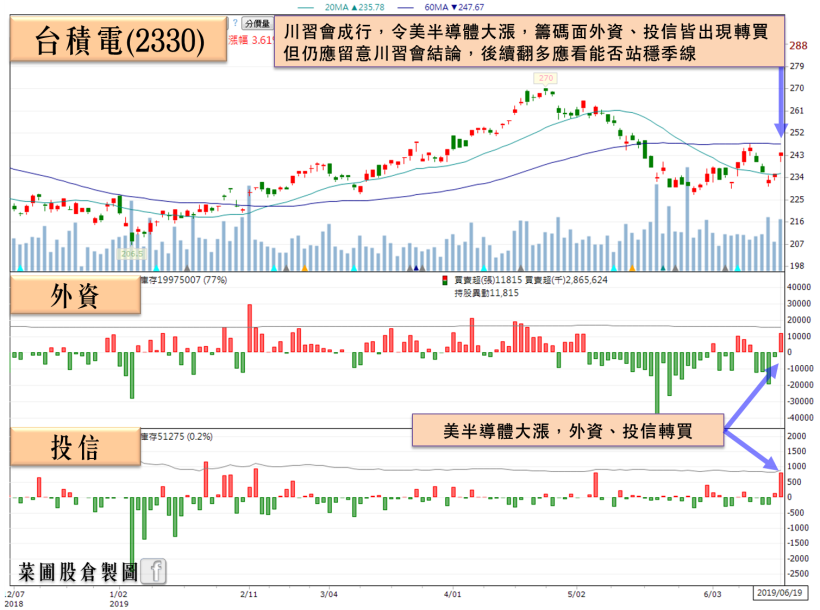This screenshot has width=820, height=610.
Task: Click the red 288 price axis label
Action: tap(799, 46)
